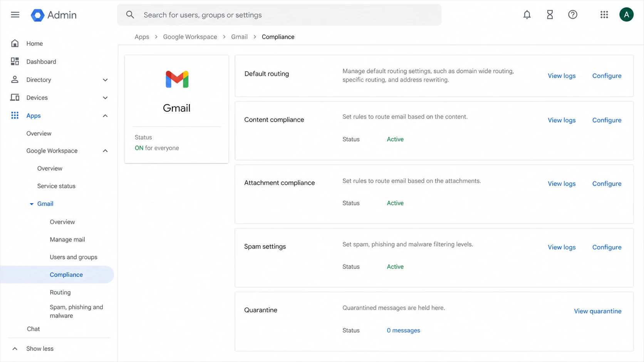The height and width of the screenshot is (362, 644).
Task: Focus the search users, groups or settings field
Action: click(x=279, y=15)
